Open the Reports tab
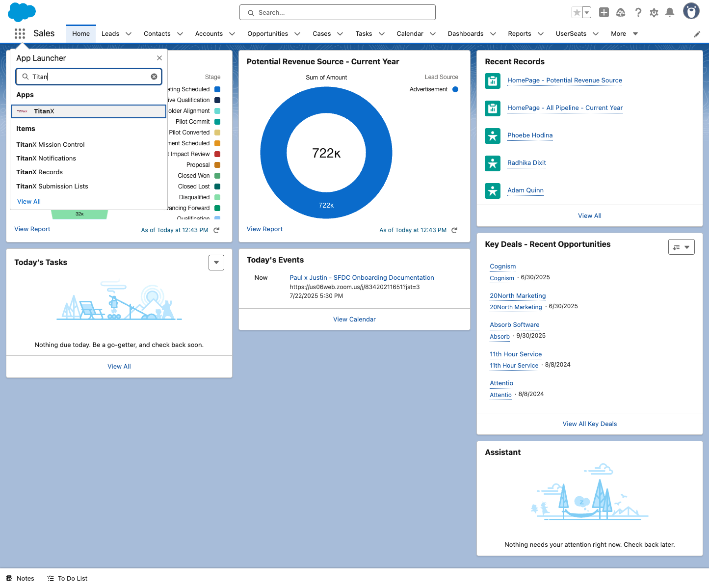Screen dimensions: 709x588 [520, 34]
